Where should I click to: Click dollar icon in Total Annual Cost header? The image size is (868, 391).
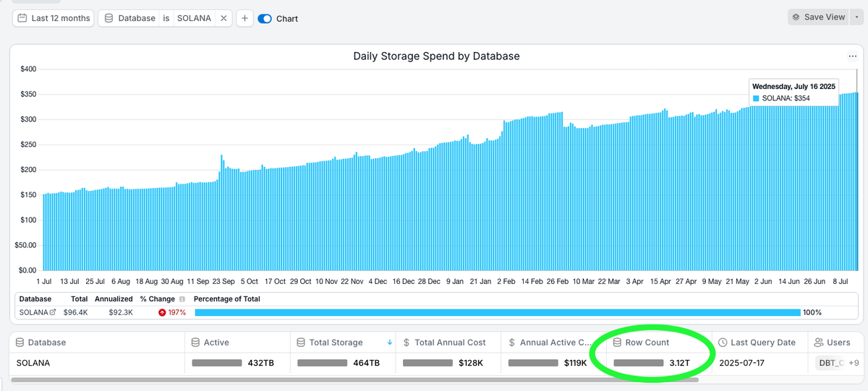(407, 343)
